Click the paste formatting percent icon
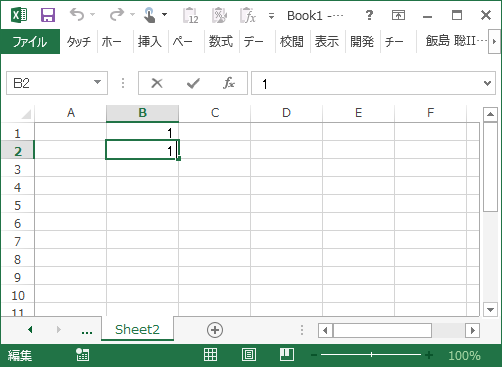The width and height of the screenshot is (502, 367). pos(219,15)
